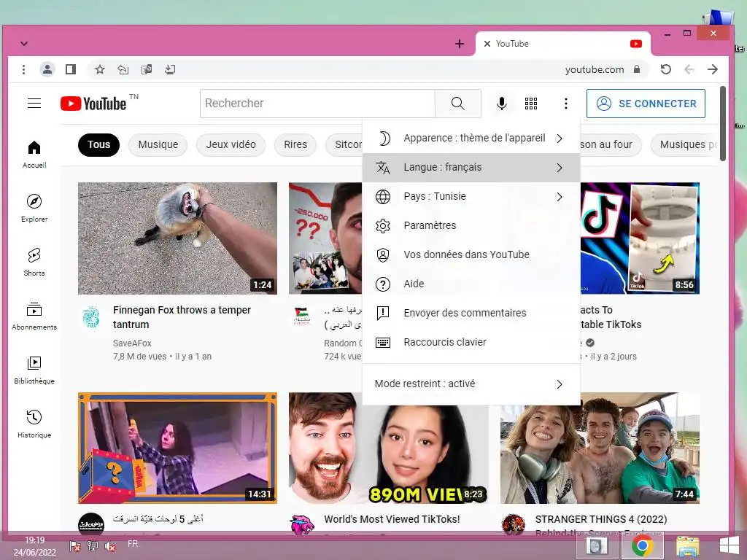Image resolution: width=747 pixels, height=560 pixels.
Task: Start voice search with microphone icon
Action: (502, 104)
